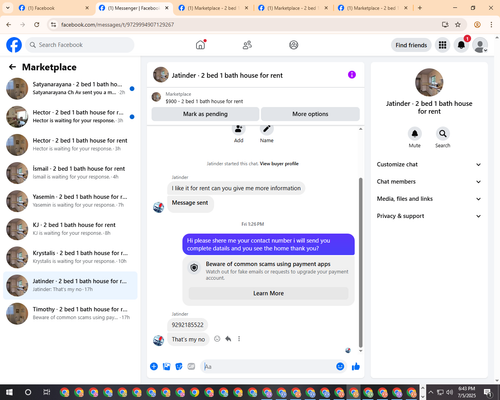This screenshot has height=400, width=500.
Task: Open KJ conversation
Action: tap(70, 229)
